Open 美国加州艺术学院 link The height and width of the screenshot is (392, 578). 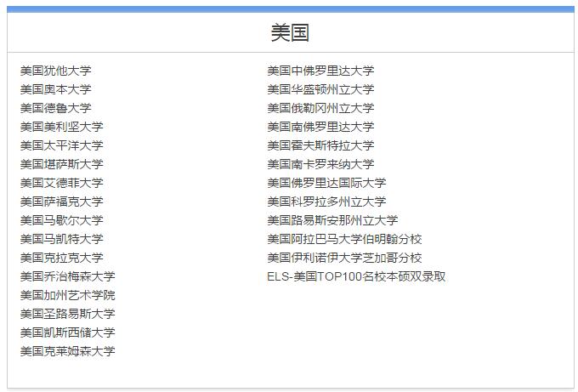click(67, 295)
